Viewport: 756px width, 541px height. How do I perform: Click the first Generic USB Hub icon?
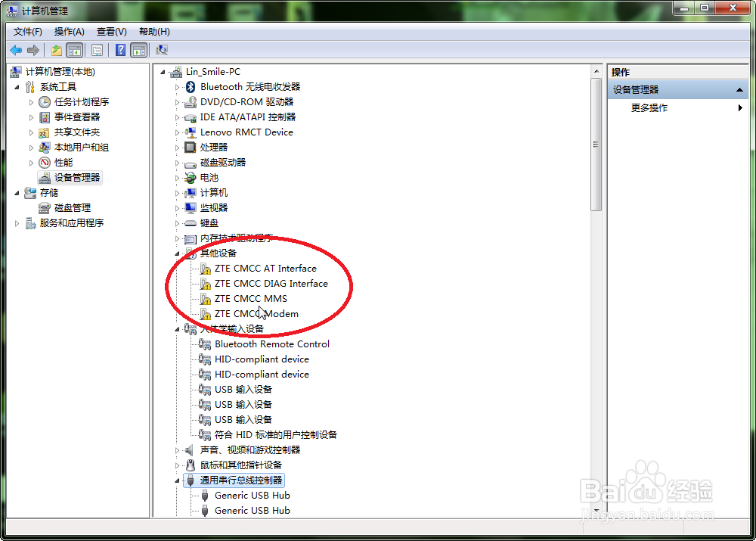[x=205, y=496]
